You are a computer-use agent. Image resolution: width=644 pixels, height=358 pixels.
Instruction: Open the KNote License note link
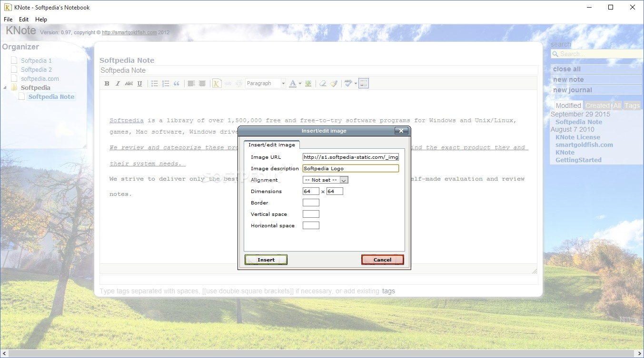point(578,137)
